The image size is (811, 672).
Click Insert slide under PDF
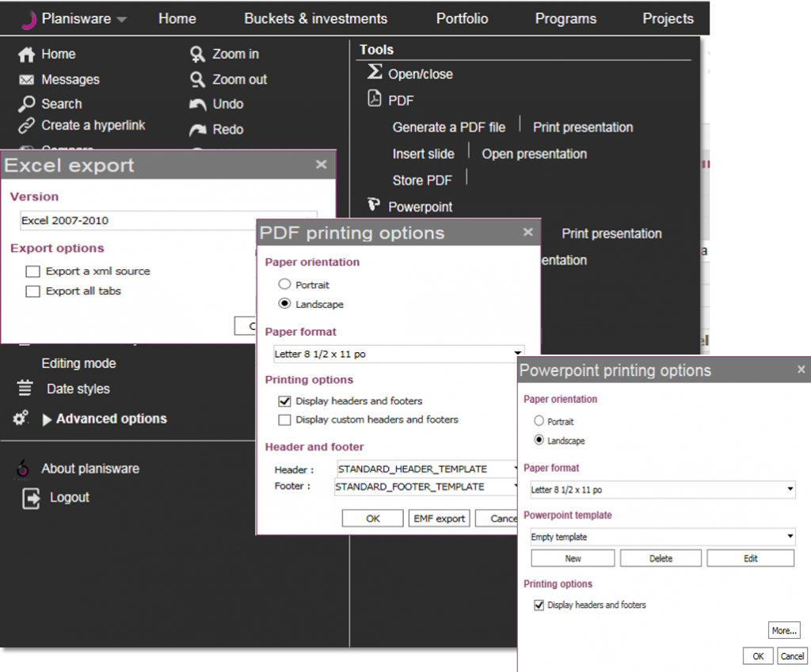pos(423,154)
